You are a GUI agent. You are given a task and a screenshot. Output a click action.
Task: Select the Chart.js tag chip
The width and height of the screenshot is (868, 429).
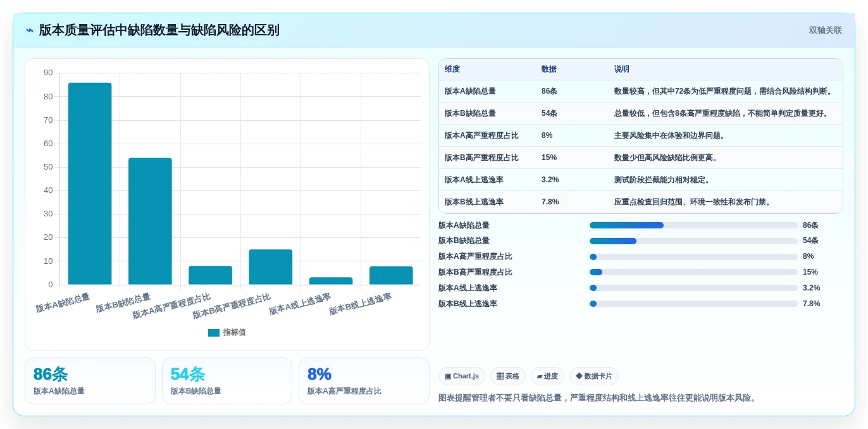tap(462, 376)
